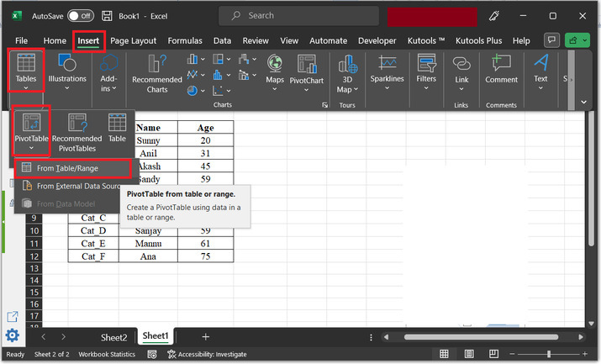This screenshot has width=601, height=364.
Task: Click Accessibility: Investigate in status bar
Action: point(207,355)
